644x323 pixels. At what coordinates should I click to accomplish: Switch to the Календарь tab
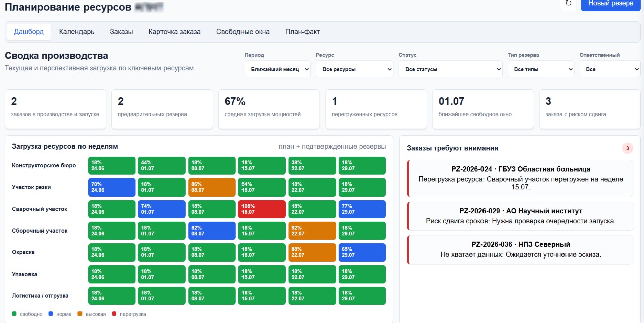point(76,32)
